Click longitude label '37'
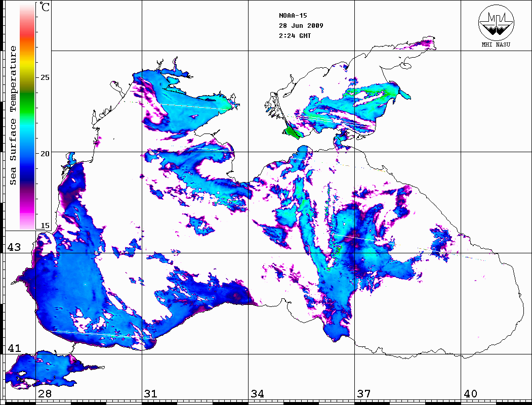 [x=364, y=393]
